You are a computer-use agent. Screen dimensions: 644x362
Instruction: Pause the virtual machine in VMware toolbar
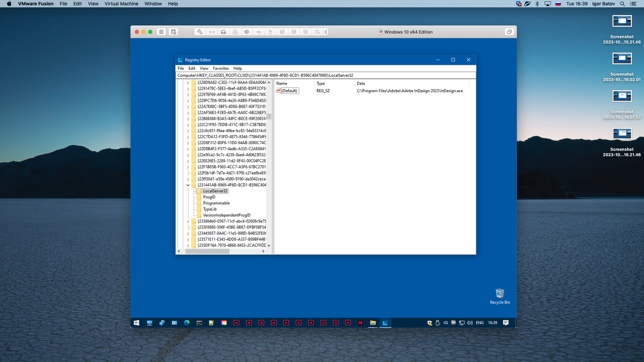click(161, 32)
